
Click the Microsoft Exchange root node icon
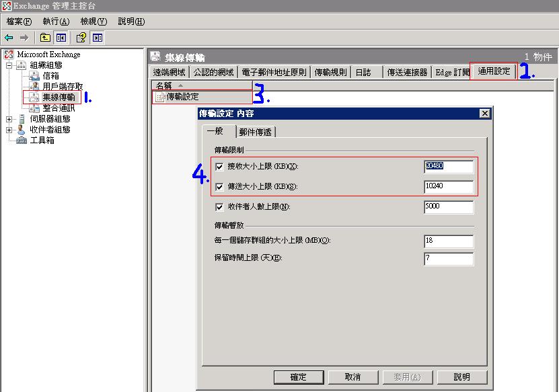click(9, 54)
